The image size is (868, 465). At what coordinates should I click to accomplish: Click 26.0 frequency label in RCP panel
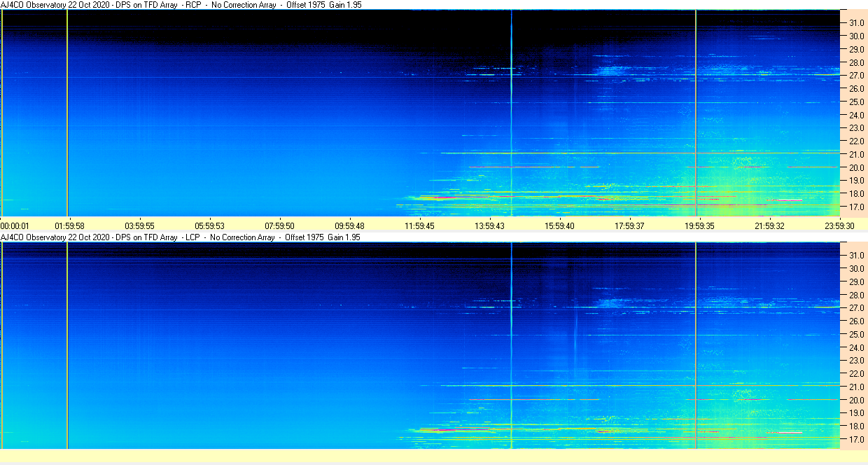[856, 89]
